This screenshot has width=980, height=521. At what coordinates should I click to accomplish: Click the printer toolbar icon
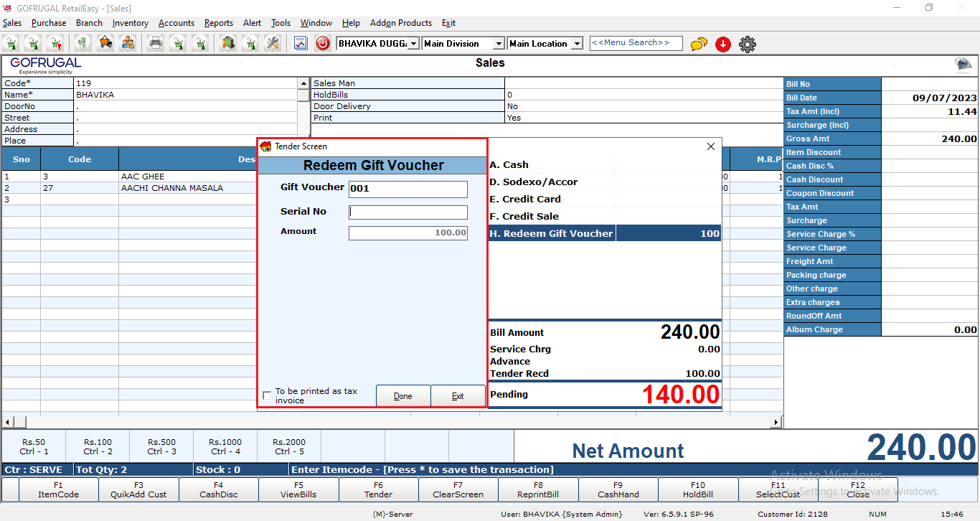coord(156,44)
